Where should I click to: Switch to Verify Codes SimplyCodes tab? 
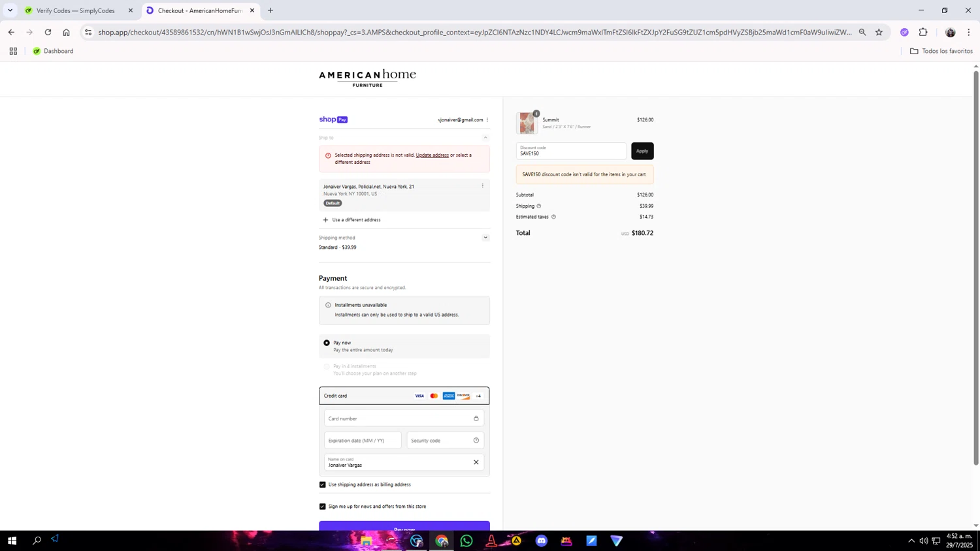click(77, 10)
